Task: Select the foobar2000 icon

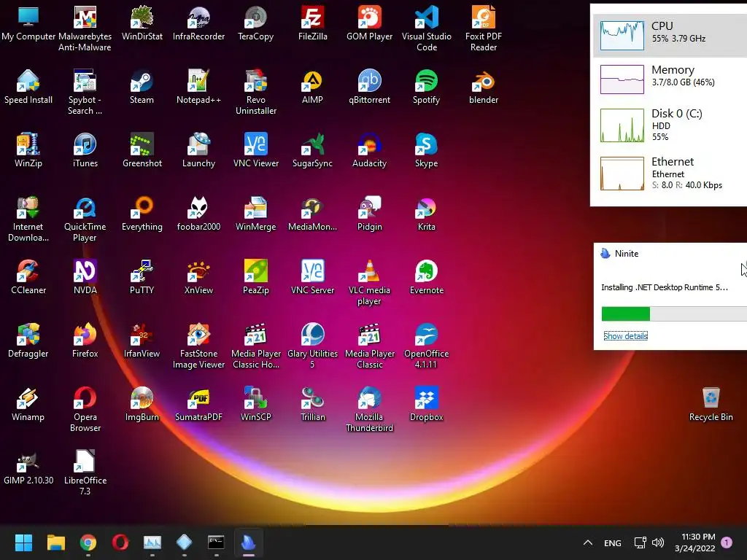Action: [198, 214]
